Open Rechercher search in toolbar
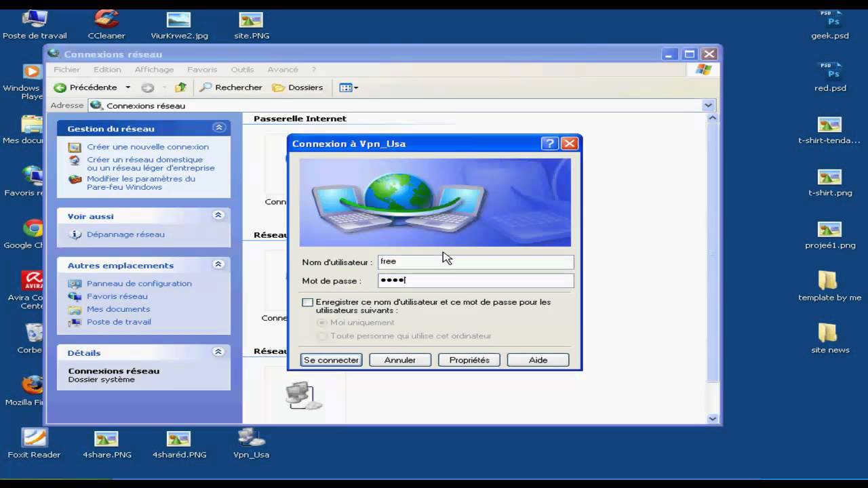Viewport: 868px width, 488px height. [x=231, y=87]
